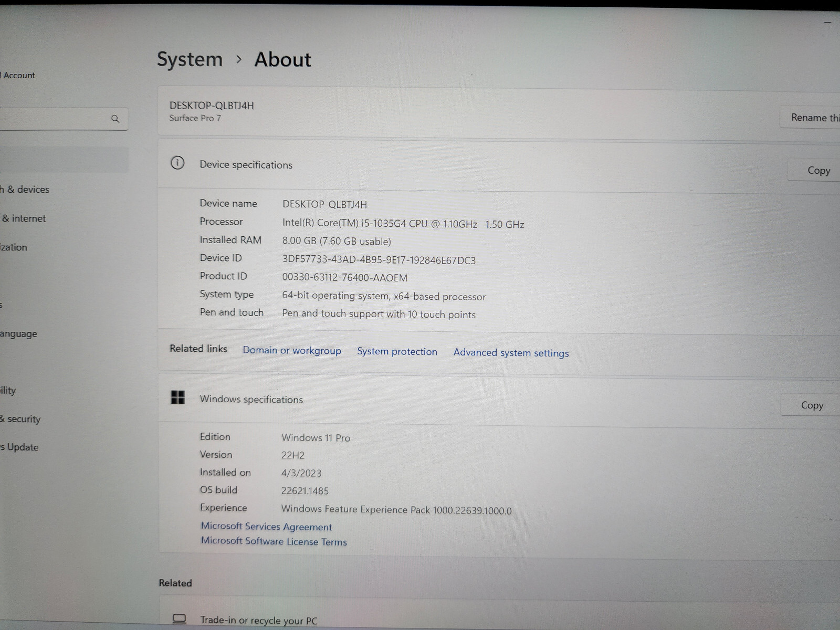Rename this PC button
This screenshot has height=630, width=840.
click(x=811, y=118)
